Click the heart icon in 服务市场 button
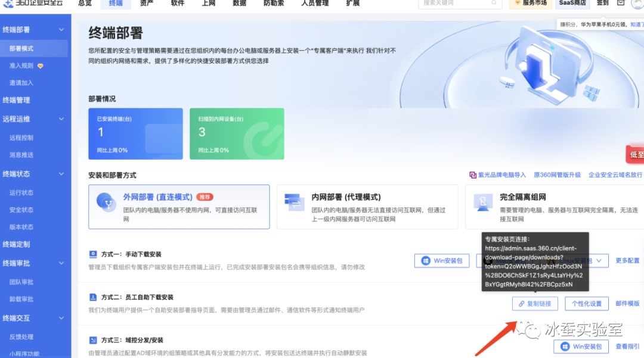The height and width of the screenshot is (358, 644). pyautogui.click(x=518, y=3)
